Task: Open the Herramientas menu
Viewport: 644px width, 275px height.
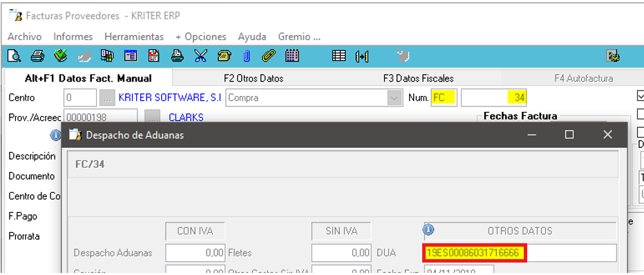Action: point(134,37)
